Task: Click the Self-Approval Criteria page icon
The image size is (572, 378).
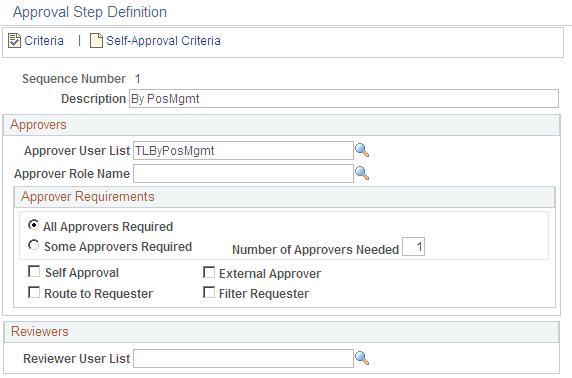Action: click(x=96, y=40)
